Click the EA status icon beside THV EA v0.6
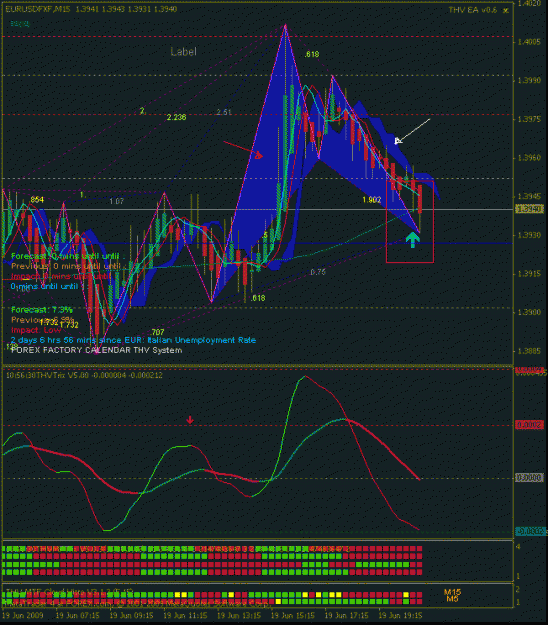The width and height of the screenshot is (548, 625). (x=505, y=10)
